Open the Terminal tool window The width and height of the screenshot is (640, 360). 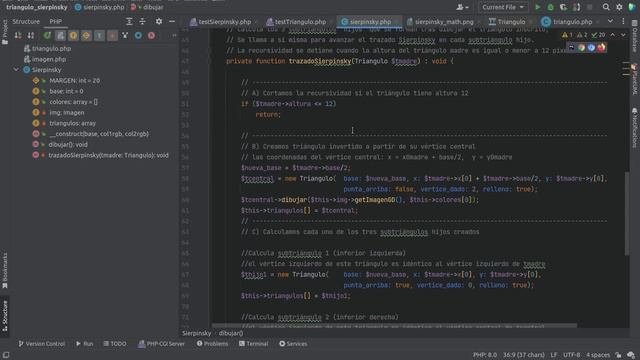(253, 344)
